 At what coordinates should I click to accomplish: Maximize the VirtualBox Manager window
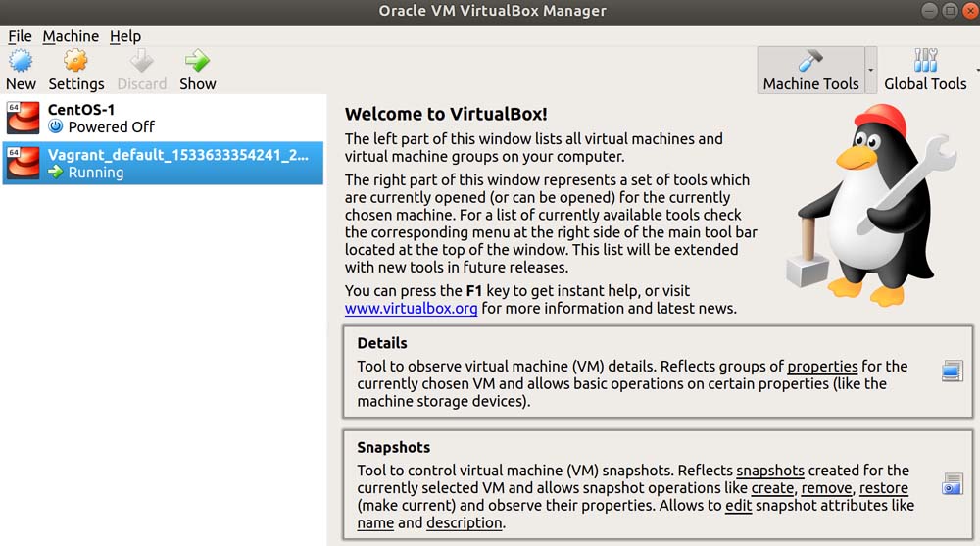950,11
